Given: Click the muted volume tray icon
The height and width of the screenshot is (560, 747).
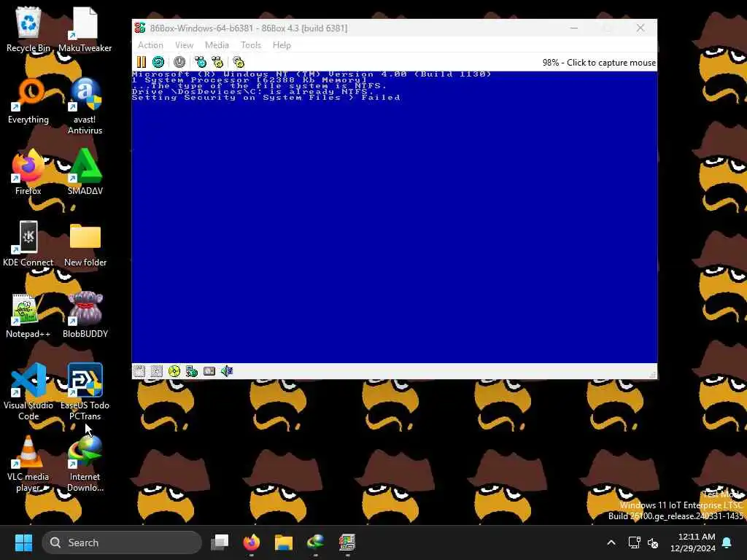Looking at the screenshot, I should (653, 542).
